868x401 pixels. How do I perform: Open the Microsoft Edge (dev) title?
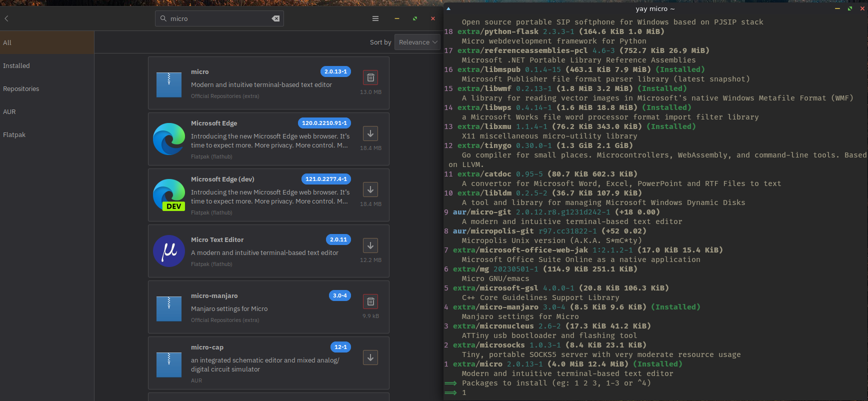coord(222,179)
